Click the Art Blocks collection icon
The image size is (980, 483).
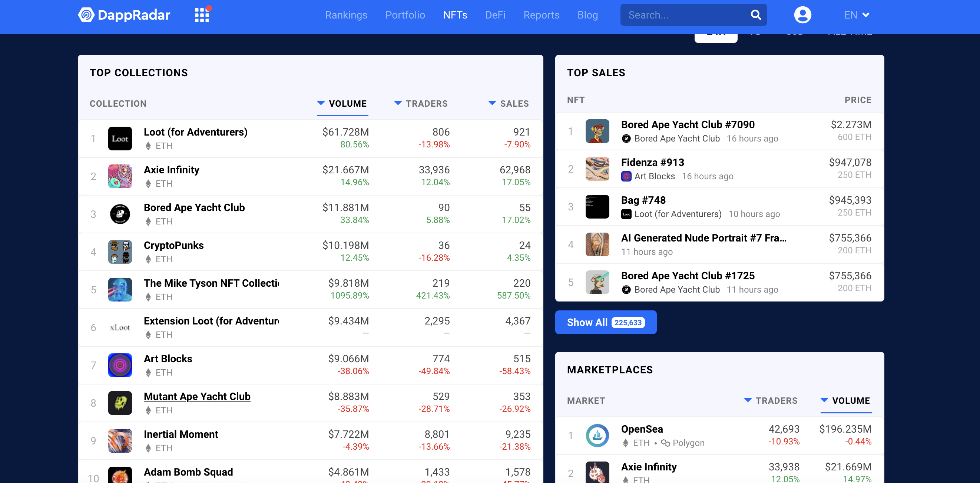(x=120, y=365)
